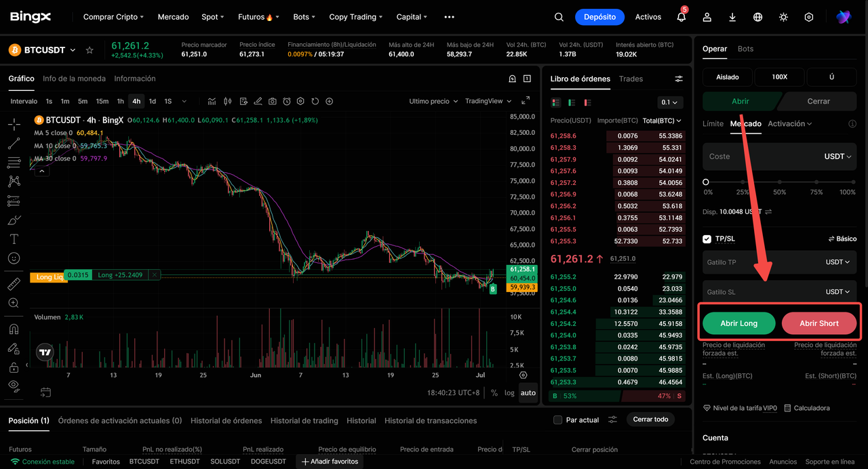Click the Depósito button
Screen dimensions: 868x469
pyautogui.click(x=599, y=17)
